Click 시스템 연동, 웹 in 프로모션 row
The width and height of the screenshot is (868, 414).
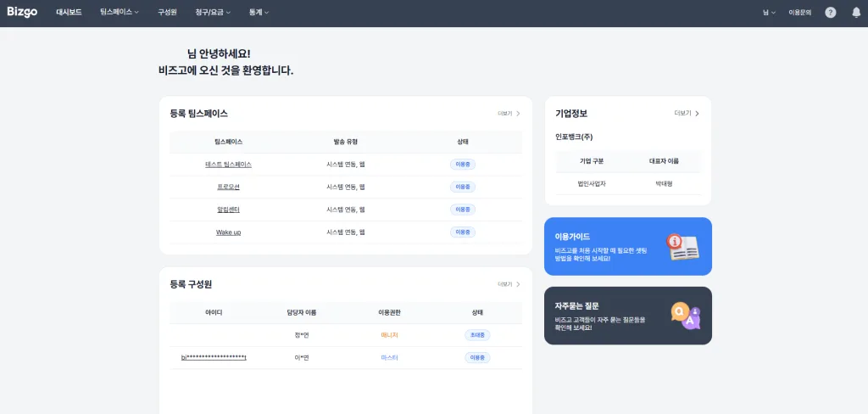click(x=346, y=187)
